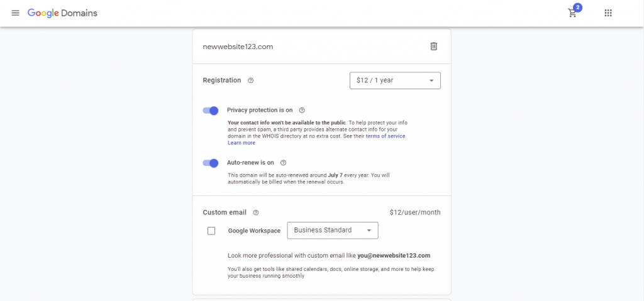Open the $12 / 1 year dropdown

point(394,80)
